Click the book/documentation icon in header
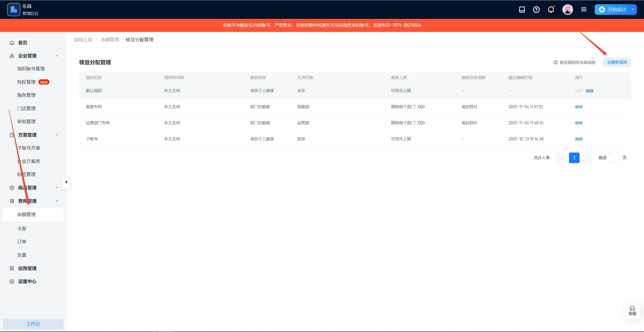Viewport: 644px width, 332px height. (x=522, y=10)
